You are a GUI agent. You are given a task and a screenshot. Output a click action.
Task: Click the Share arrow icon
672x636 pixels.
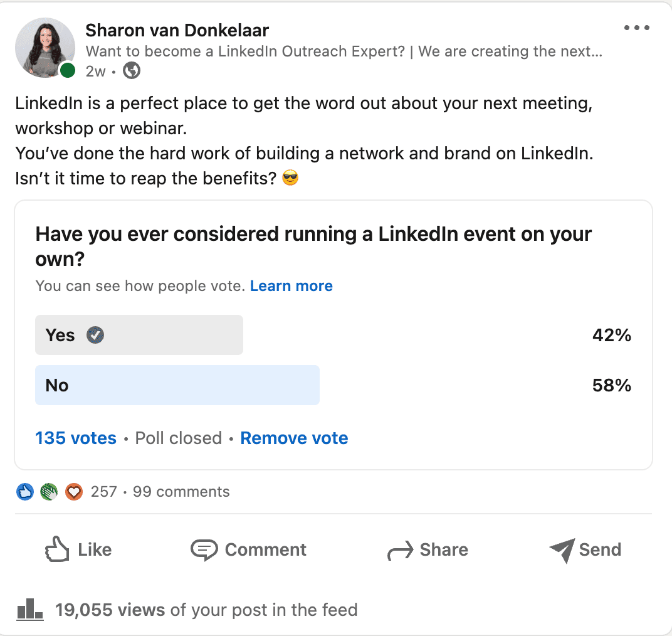click(x=401, y=551)
